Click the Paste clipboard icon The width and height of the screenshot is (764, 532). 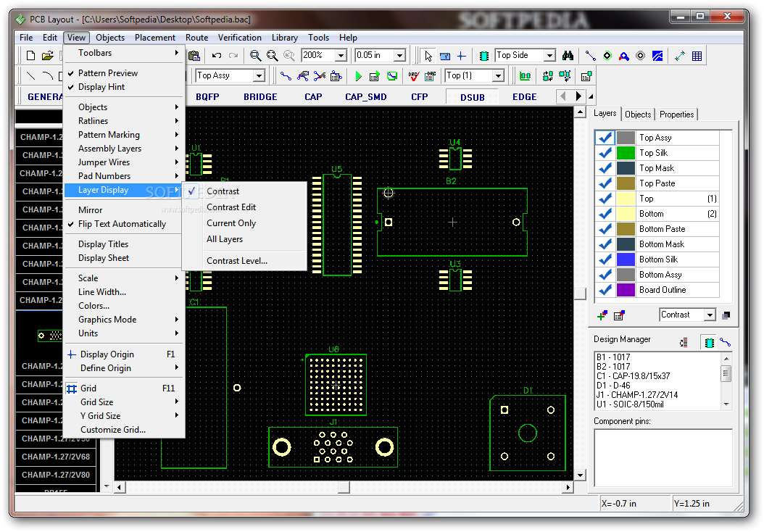(194, 56)
